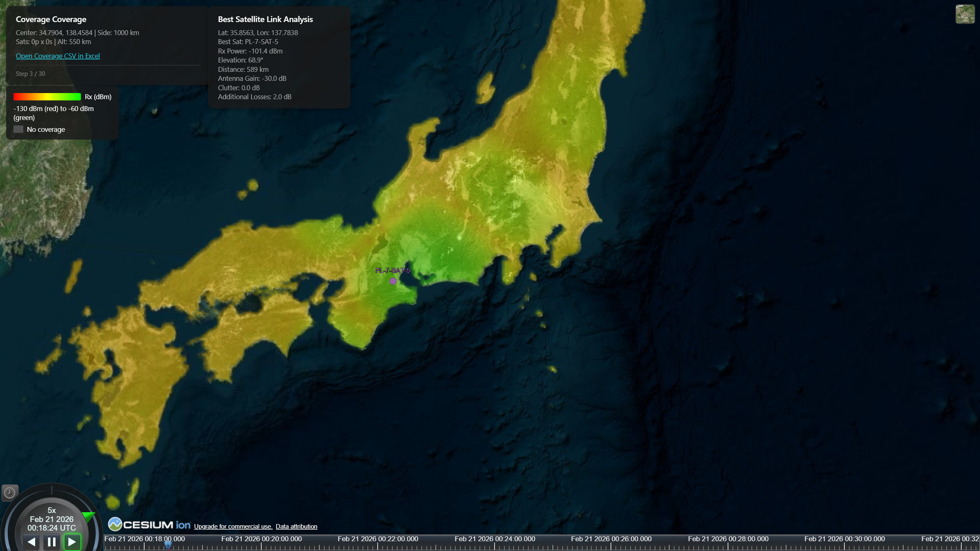Click the Step 3 / 30 progress text

point(30,73)
